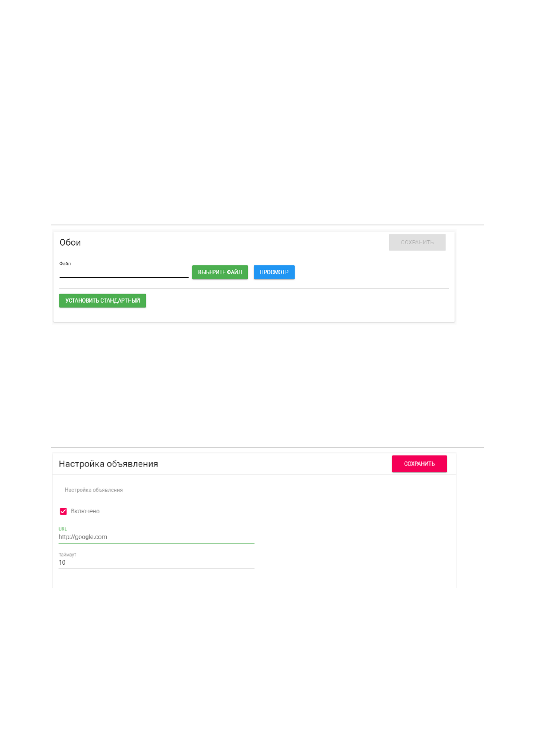Click the underline of the Файл field

(x=124, y=277)
